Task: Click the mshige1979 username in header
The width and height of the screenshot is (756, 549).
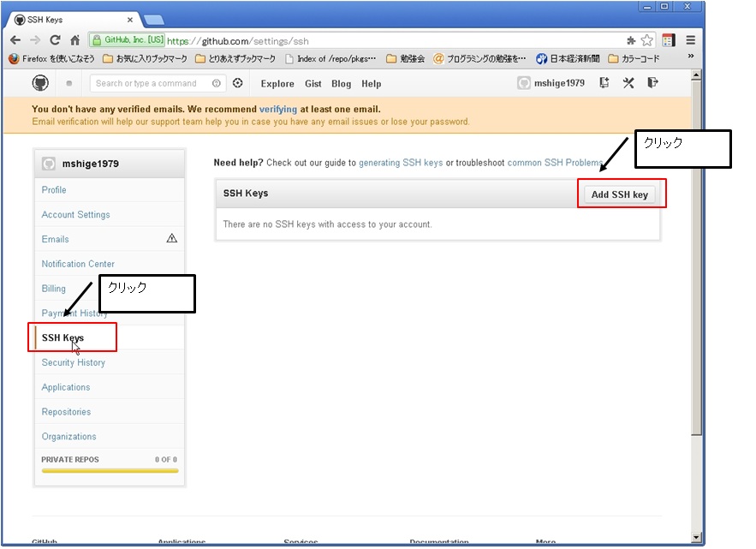Action: pos(559,83)
